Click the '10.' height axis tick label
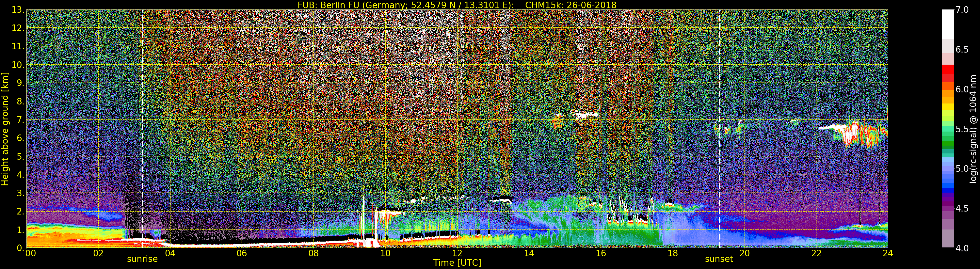Viewport: 980px width, 269px height. coord(18,65)
